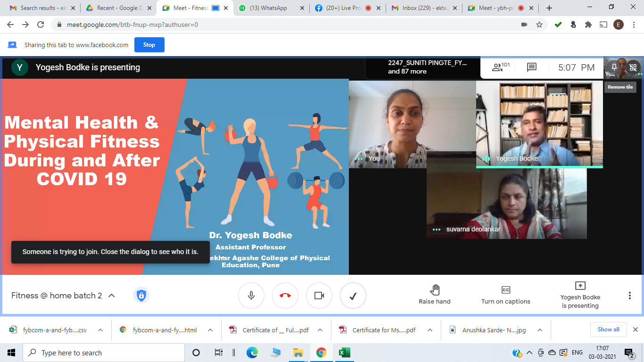Select suvarna deolankar's video tile
The image size is (644, 362).
tap(506, 203)
